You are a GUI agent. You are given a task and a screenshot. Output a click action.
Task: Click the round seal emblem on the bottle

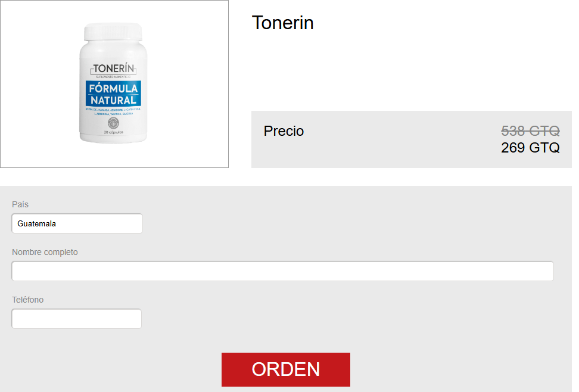click(113, 123)
